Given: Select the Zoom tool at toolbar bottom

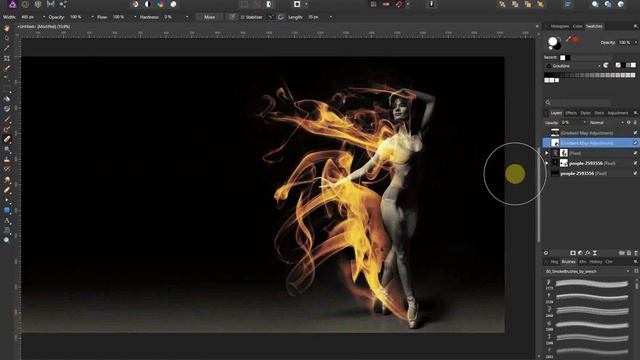Looking at the screenshot, I should [x=7, y=240].
